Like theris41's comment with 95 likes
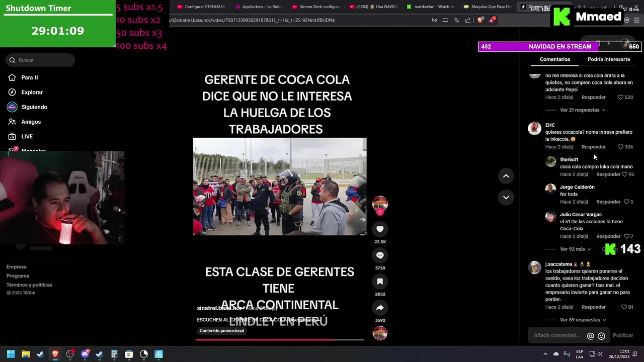644x362 pixels. pos(624,174)
